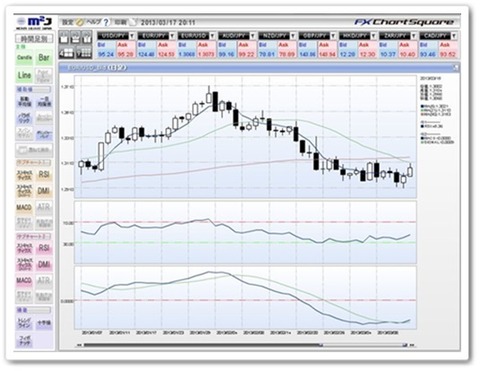Click the first サブチャート section header
Viewport: 480px width, 371px height.
[x=34, y=162]
